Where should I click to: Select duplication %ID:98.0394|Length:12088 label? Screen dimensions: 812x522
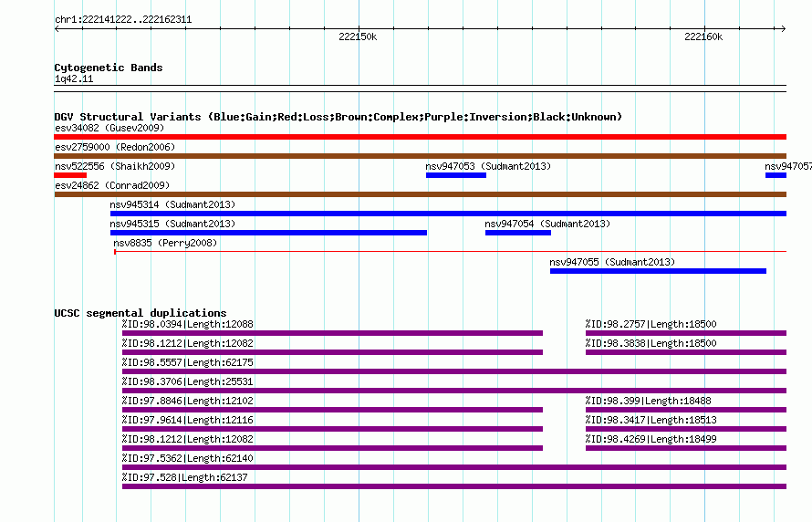point(187,324)
